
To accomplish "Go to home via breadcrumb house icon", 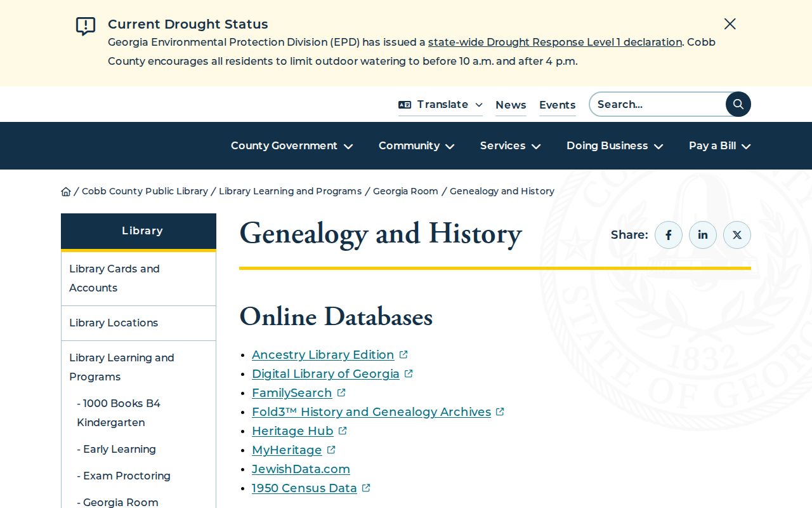I will coord(66,191).
